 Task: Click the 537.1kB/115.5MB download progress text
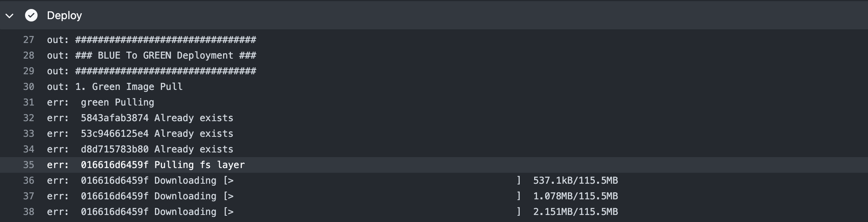coord(576,181)
